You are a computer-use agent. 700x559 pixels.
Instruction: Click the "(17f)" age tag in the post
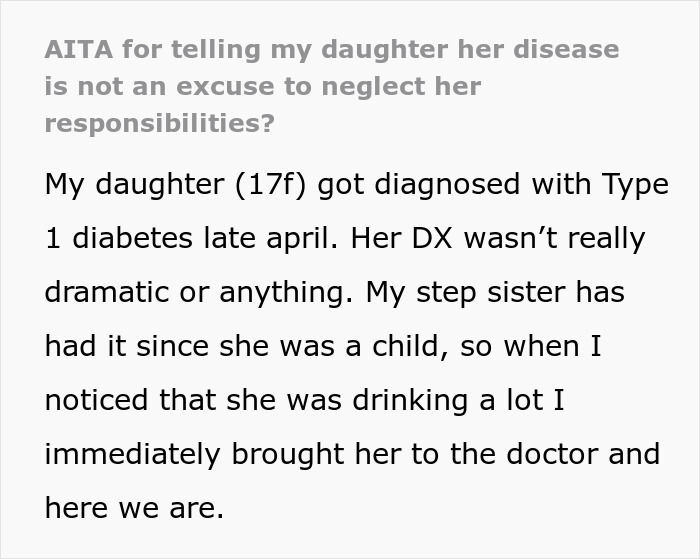tap(270, 185)
